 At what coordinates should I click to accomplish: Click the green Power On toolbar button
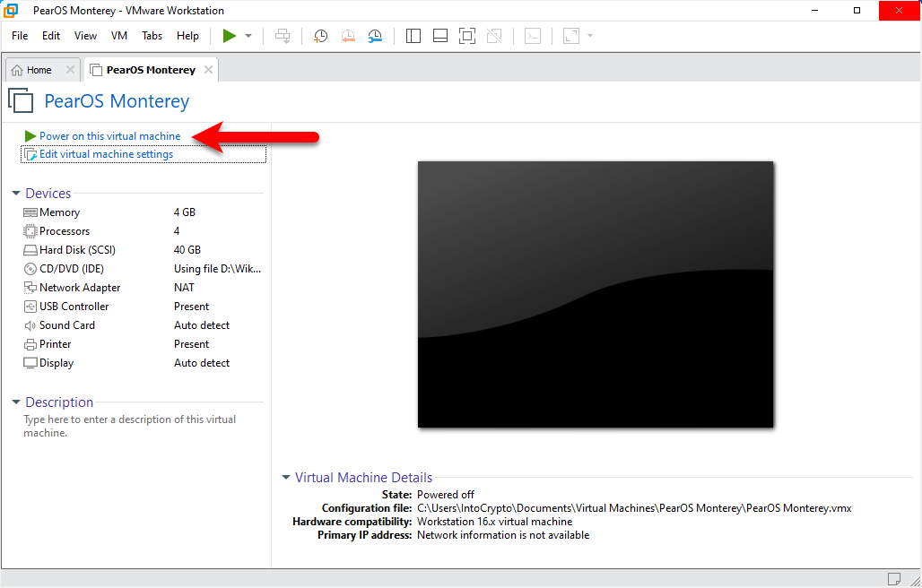(x=230, y=36)
